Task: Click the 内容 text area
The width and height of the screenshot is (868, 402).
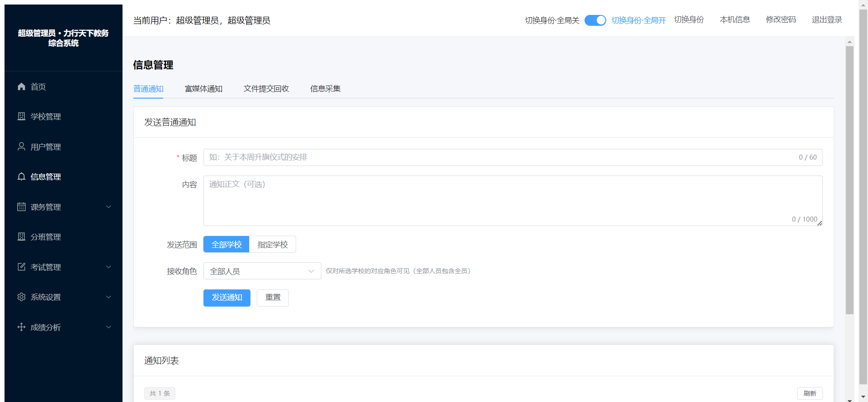Action: click(513, 201)
